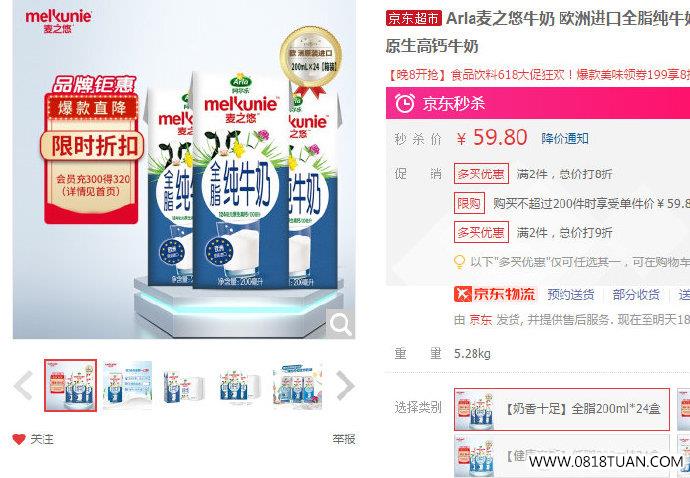The width and height of the screenshot is (690, 478).
Task: Click the first 多买优惠 tag for 8折
Action: (481, 174)
